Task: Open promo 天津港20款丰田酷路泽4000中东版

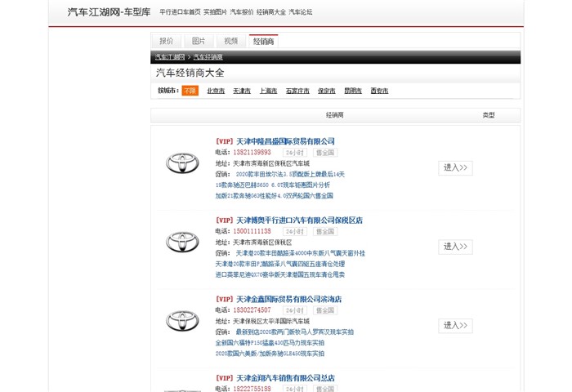Action: click(x=301, y=253)
